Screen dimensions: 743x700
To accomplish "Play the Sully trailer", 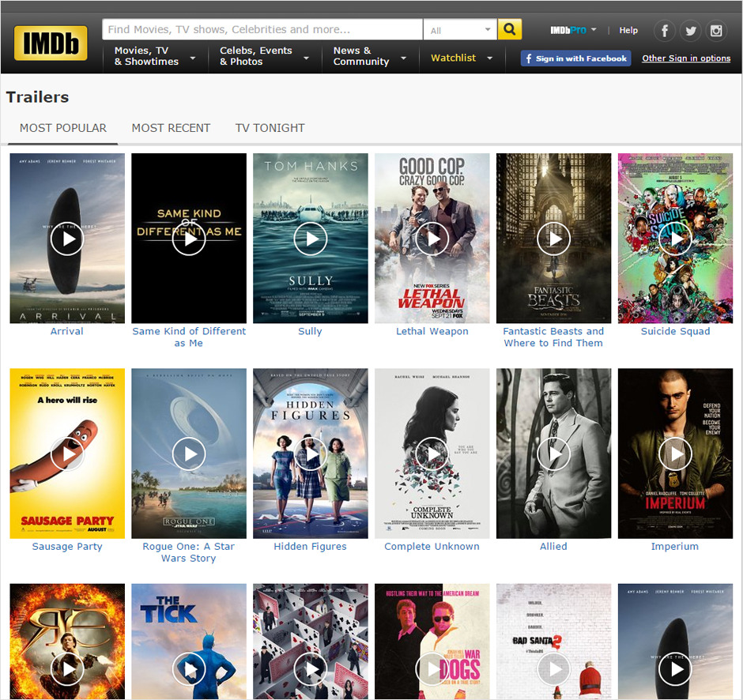I will (311, 239).
